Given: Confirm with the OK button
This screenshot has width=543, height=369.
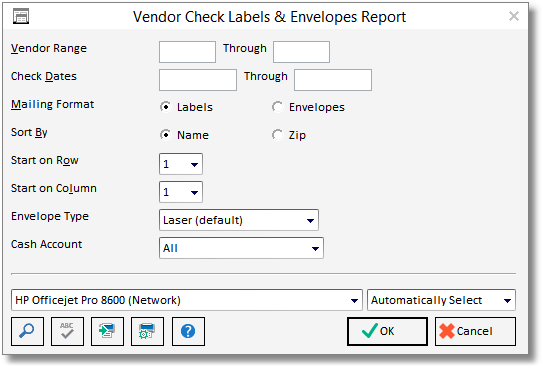Looking at the screenshot, I should point(387,331).
